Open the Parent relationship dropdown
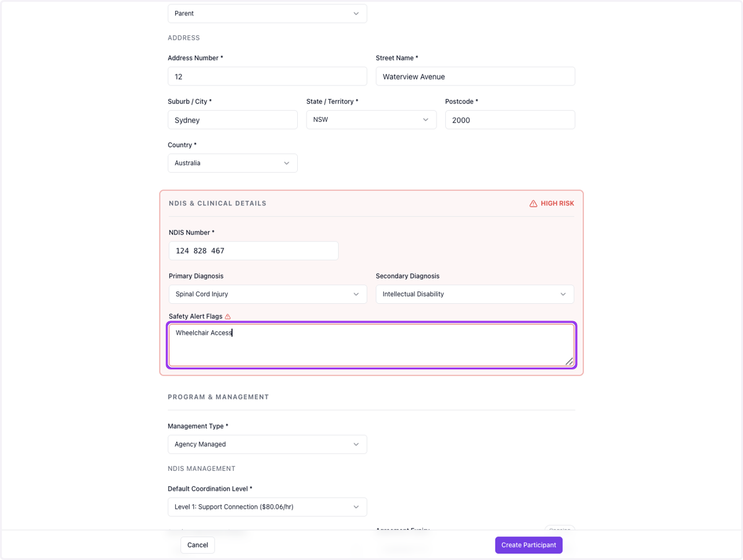743x560 pixels. coord(267,14)
